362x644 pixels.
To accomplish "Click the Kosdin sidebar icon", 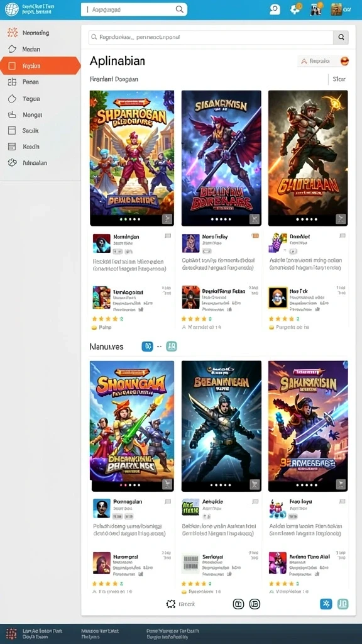I will 12,147.
